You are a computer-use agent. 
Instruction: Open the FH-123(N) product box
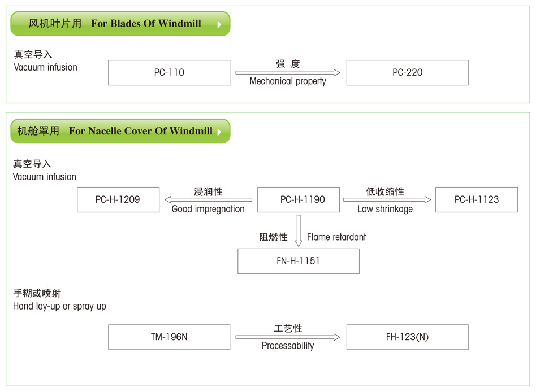(x=407, y=337)
